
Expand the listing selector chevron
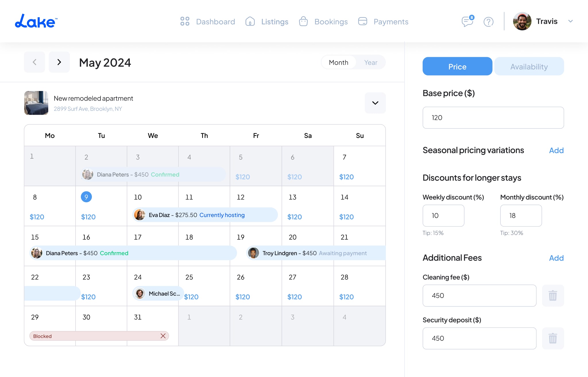click(375, 103)
